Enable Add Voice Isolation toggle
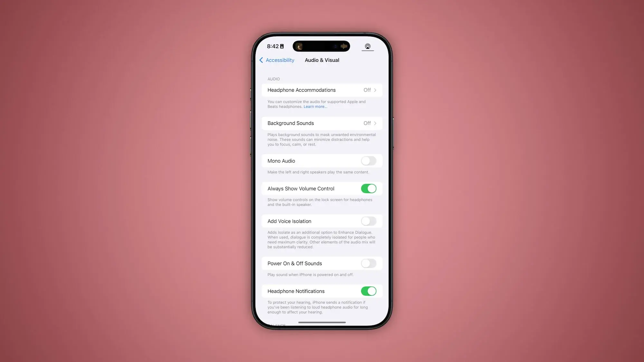 click(368, 221)
